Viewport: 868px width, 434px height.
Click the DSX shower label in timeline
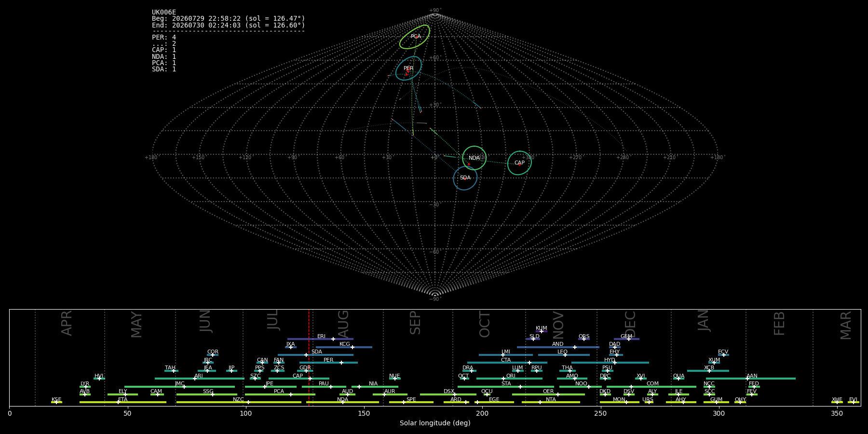[449, 392]
